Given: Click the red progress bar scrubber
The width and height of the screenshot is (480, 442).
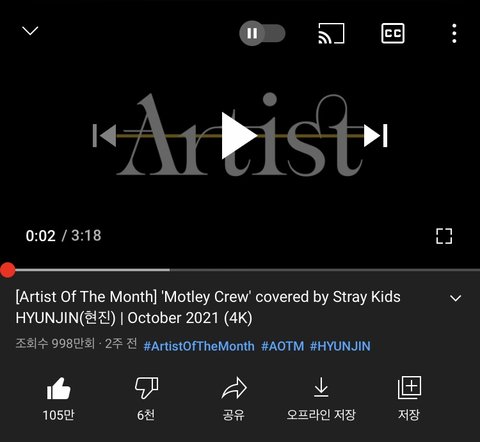Looking at the screenshot, I should (8, 270).
